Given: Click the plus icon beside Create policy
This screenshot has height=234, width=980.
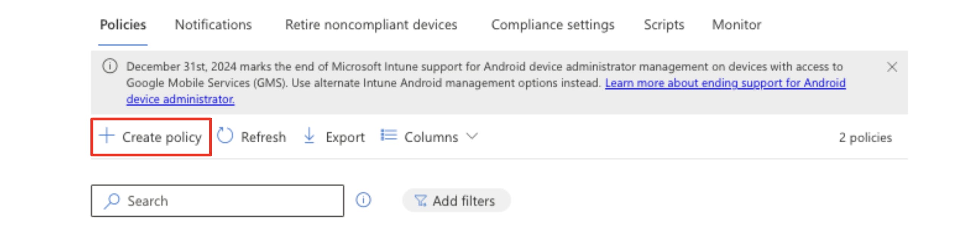Looking at the screenshot, I should [x=107, y=136].
